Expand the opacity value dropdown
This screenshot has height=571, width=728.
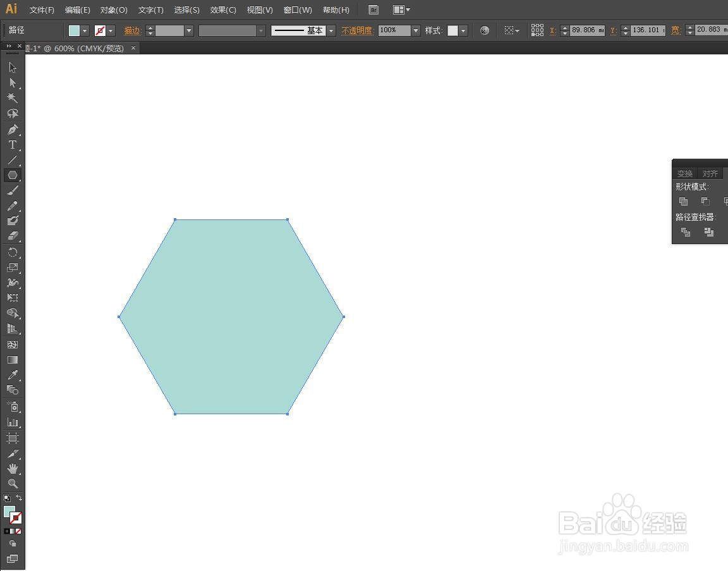pos(416,30)
